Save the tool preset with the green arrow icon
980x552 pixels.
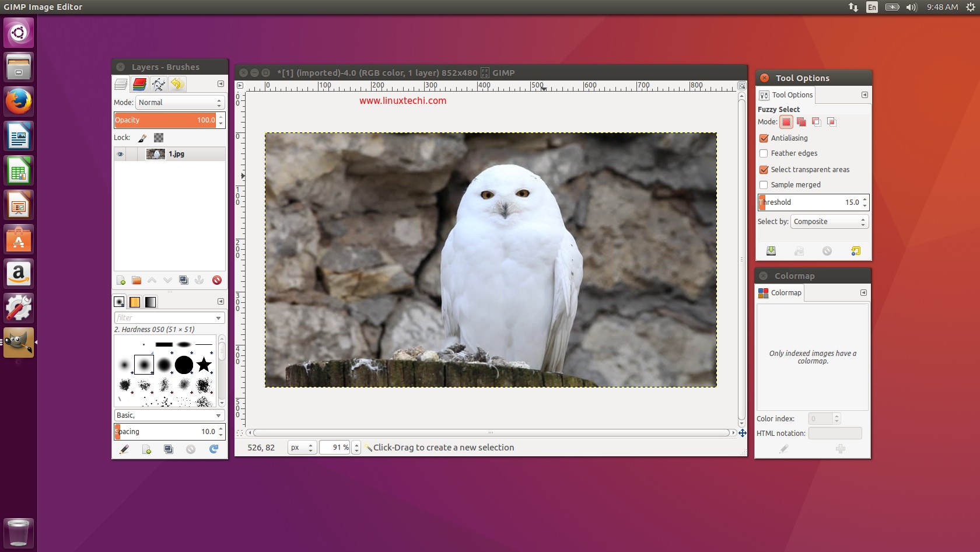(x=771, y=251)
